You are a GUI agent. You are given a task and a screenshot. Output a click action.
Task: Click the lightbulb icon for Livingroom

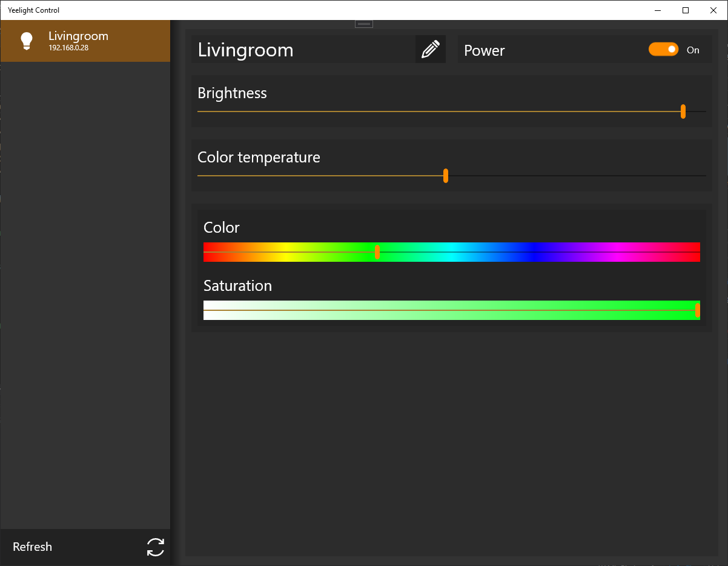coord(26,41)
